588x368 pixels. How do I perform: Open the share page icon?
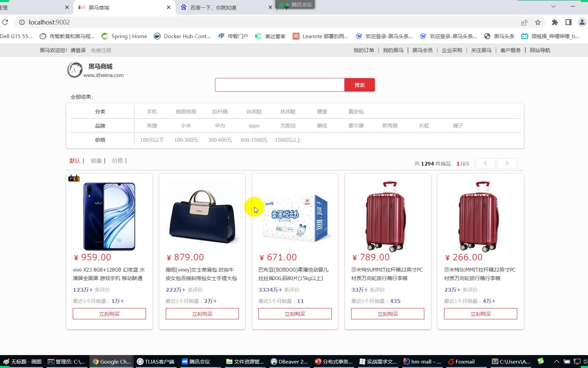pos(524,22)
